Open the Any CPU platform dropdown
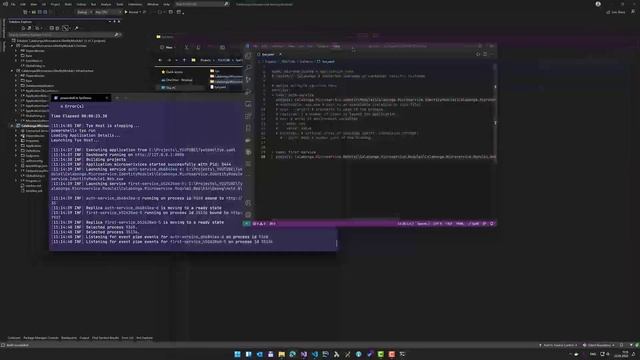Viewport: 640px width, 360px height. [x=107, y=12]
